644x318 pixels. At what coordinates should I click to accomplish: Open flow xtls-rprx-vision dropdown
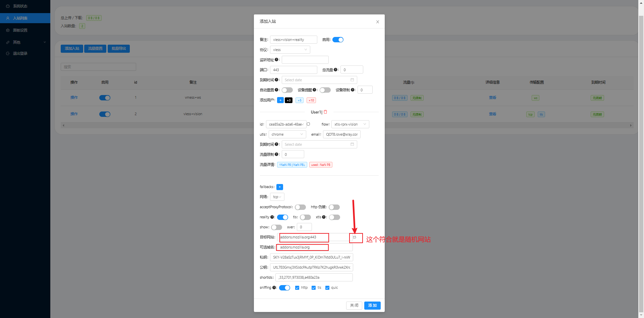(x=350, y=124)
